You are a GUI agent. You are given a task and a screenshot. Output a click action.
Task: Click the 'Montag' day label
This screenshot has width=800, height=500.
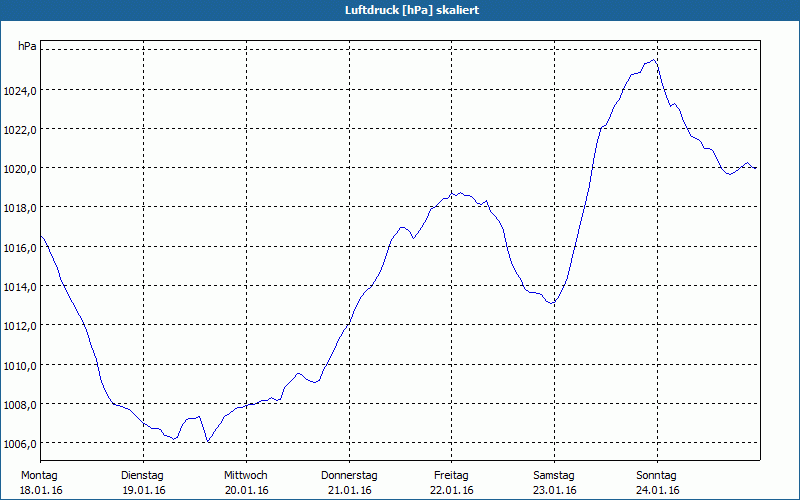click(x=39, y=476)
